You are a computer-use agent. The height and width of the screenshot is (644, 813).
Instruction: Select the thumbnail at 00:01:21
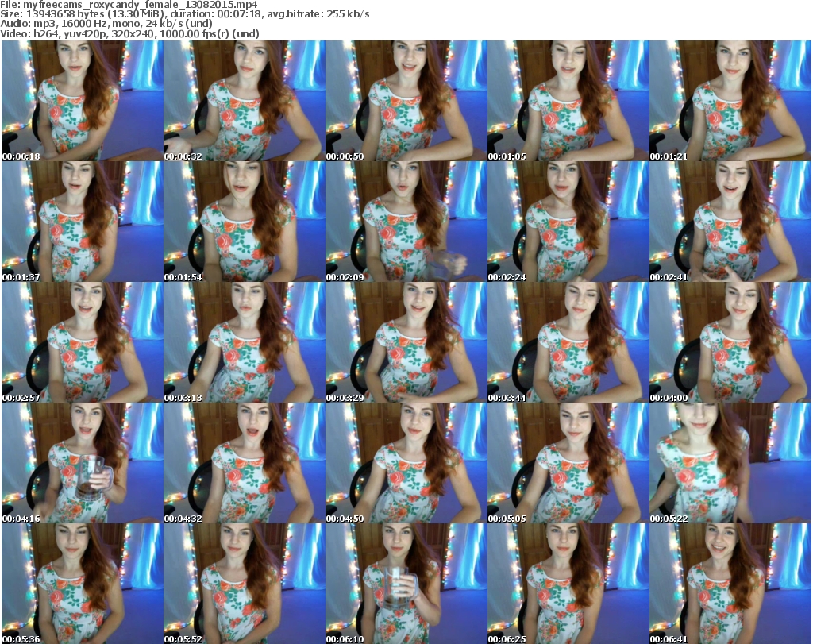pyautogui.click(x=730, y=101)
